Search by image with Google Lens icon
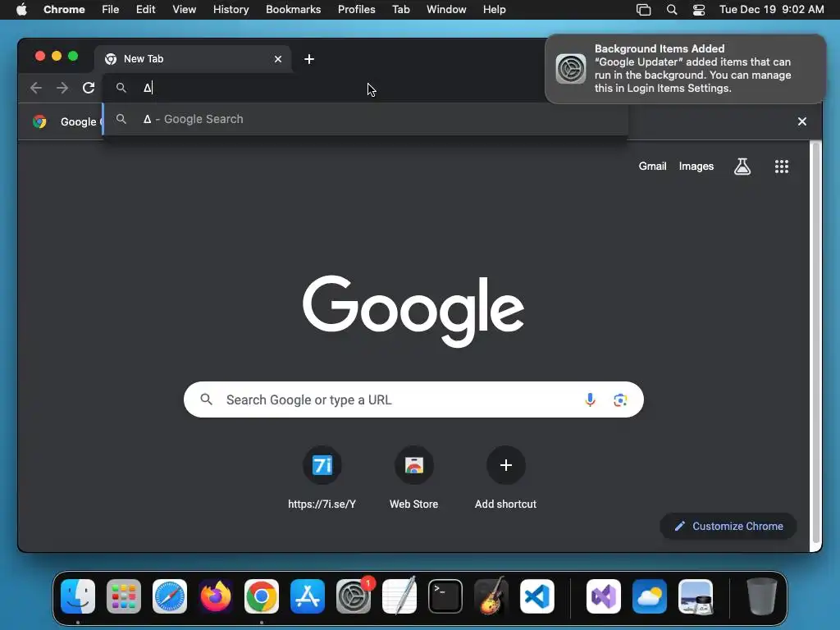840x630 pixels. (x=620, y=399)
